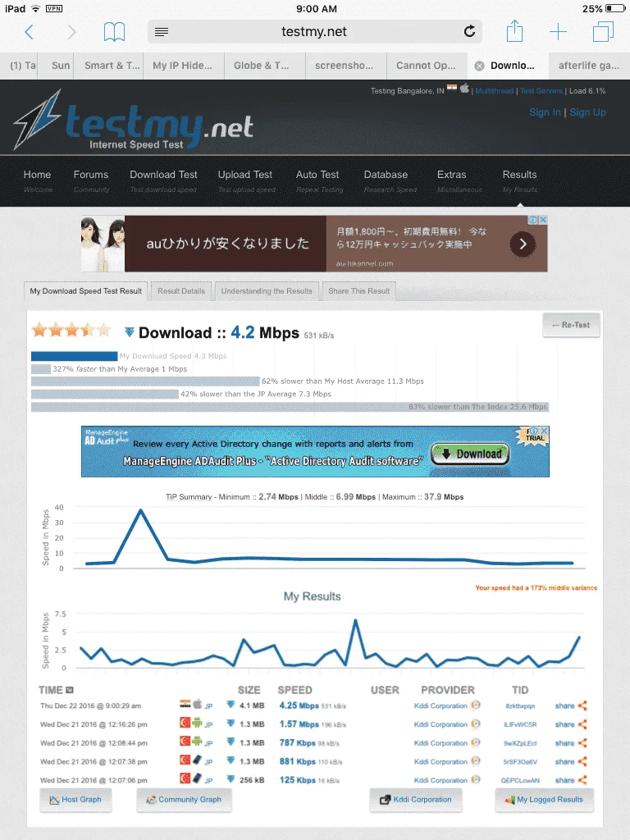Click the provider icon in the 1.57 Mbps row
Screen dimensions: 630x840
click(475, 724)
